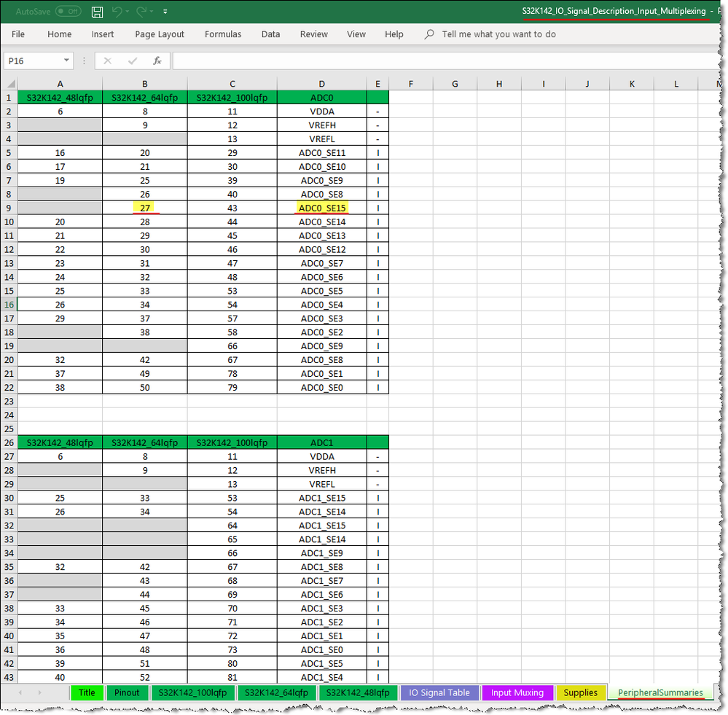Switch to the Title sheet tab
The height and width of the screenshot is (715, 728).
[87, 692]
